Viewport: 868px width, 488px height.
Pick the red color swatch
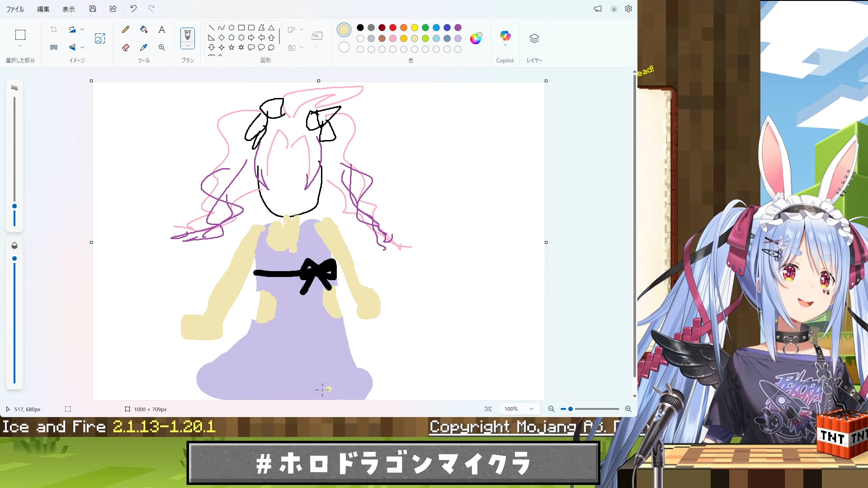point(393,28)
